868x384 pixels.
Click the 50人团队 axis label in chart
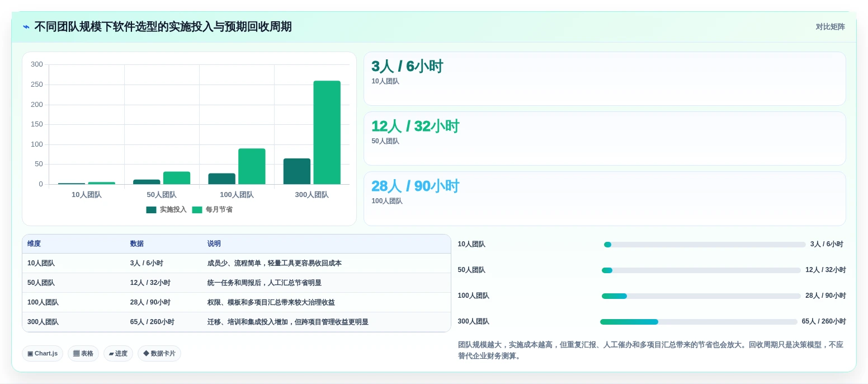[x=162, y=195]
